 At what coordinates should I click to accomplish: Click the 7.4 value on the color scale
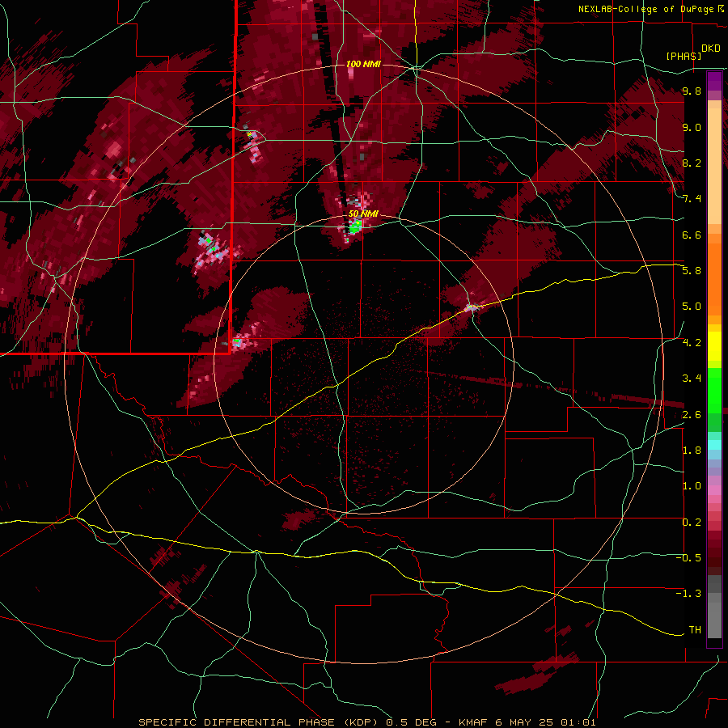click(692, 199)
